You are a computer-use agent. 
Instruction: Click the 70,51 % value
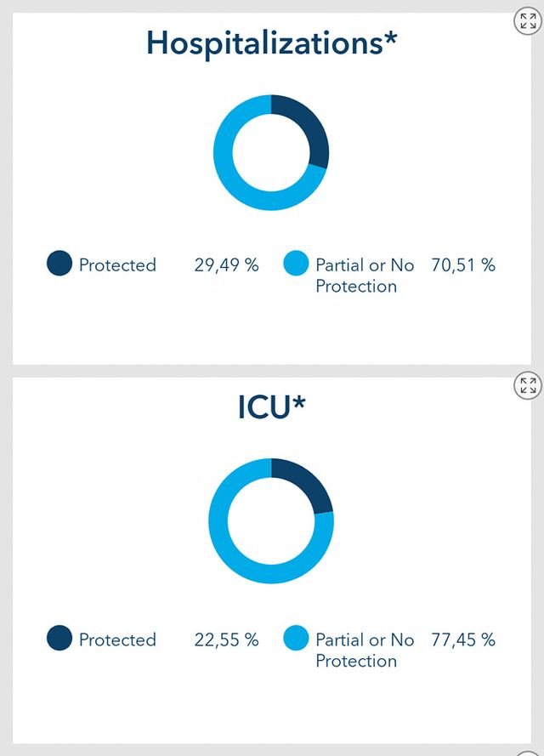[463, 265]
